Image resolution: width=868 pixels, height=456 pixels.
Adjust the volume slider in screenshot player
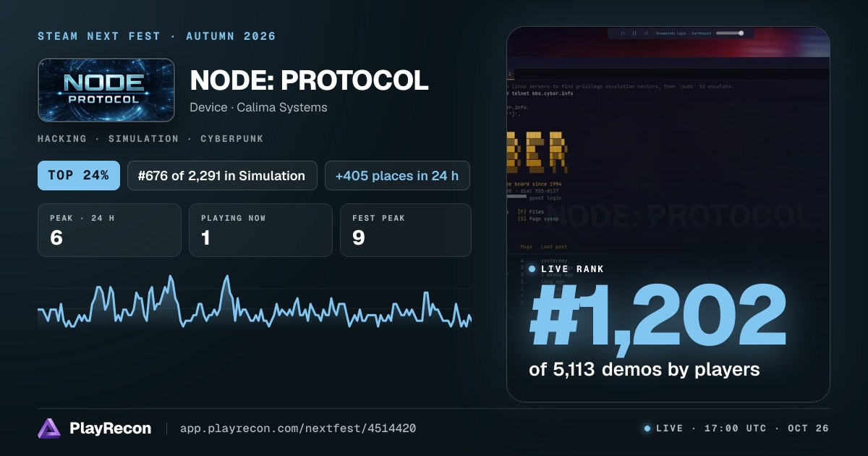pos(729,33)
